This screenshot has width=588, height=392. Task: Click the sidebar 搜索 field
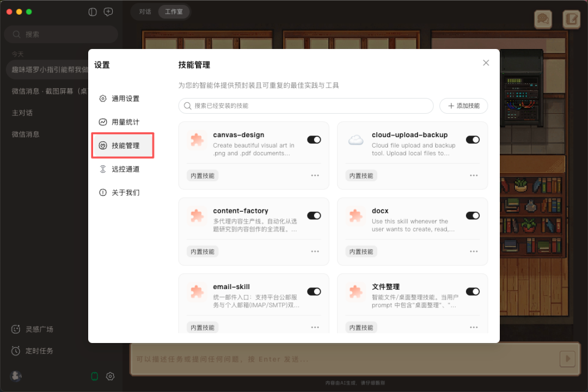point(61,34)
